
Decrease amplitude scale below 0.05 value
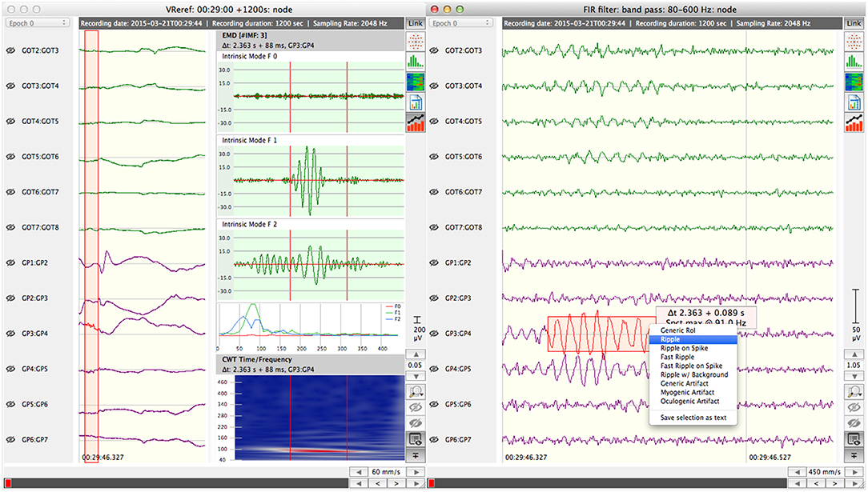(x=415, y=376)
